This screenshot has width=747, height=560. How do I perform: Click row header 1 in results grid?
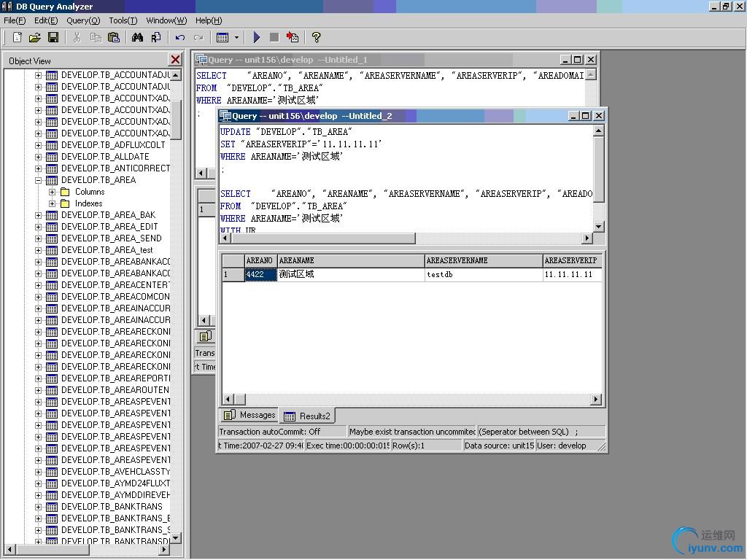pos(233,274)
